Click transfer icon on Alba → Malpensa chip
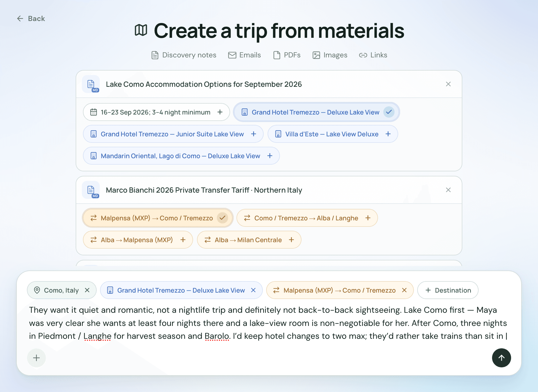 pyautogui.click(x=94, y=240)
